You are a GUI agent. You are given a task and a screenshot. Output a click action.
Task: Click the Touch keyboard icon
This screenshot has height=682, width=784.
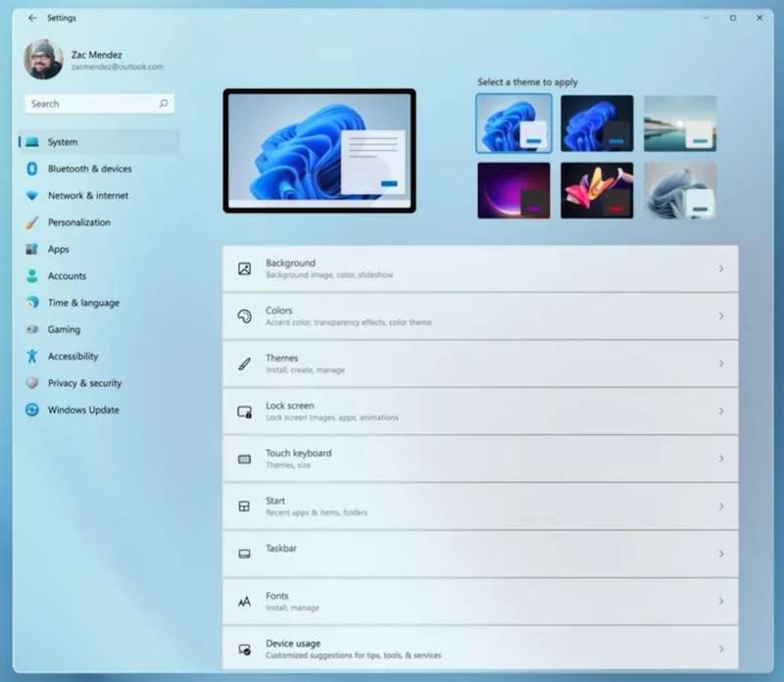pos(244,459)
